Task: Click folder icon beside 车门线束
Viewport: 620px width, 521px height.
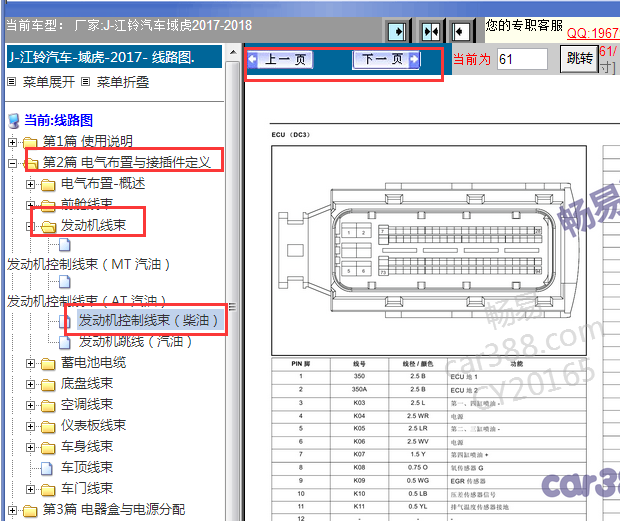Action: (x=48, y=489)
